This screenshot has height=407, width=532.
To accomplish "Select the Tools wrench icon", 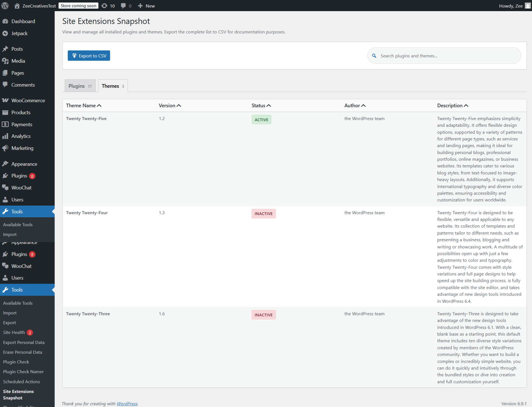I will (6, 211).
